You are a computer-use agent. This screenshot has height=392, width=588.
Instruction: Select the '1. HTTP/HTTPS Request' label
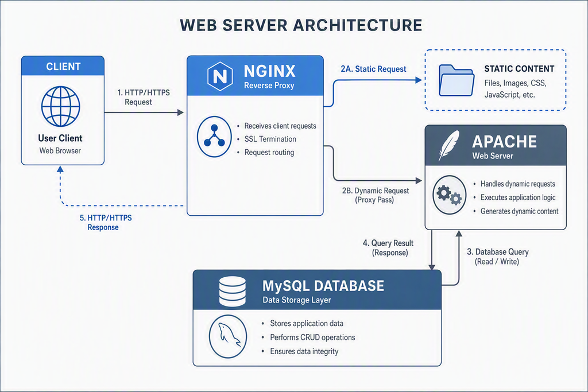(144, 97)
